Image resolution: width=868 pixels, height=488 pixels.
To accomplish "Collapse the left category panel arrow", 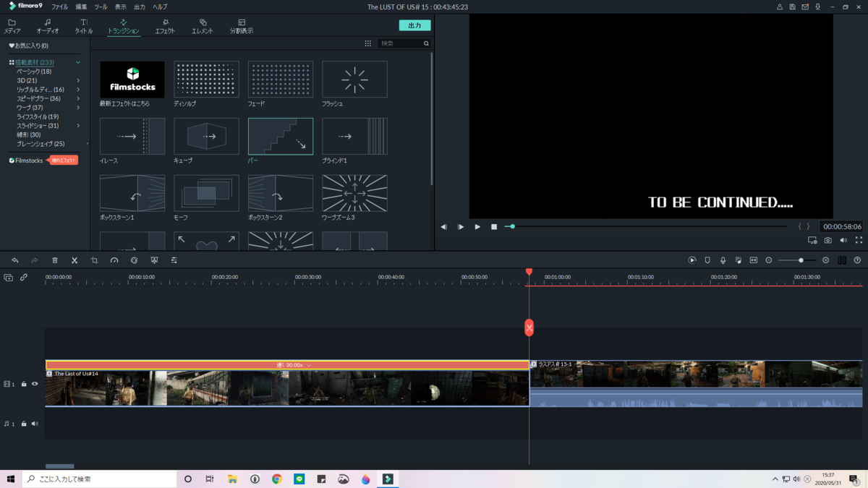I will (88, 143).
